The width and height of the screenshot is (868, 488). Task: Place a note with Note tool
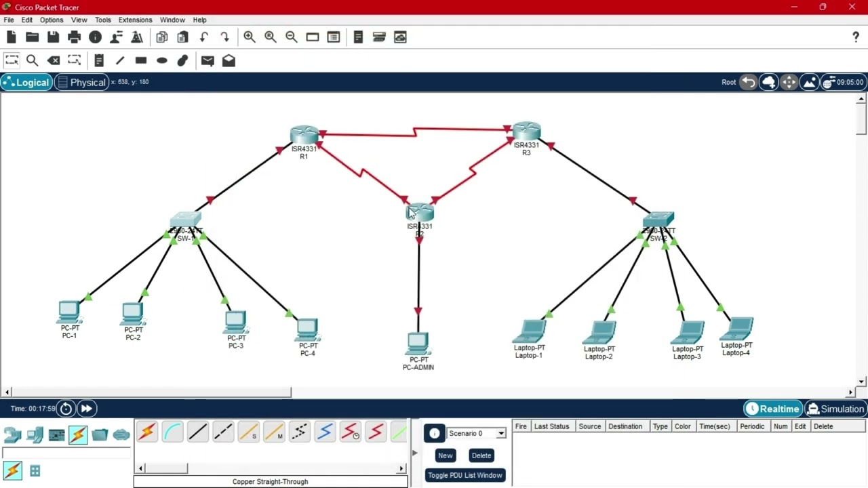99,60
